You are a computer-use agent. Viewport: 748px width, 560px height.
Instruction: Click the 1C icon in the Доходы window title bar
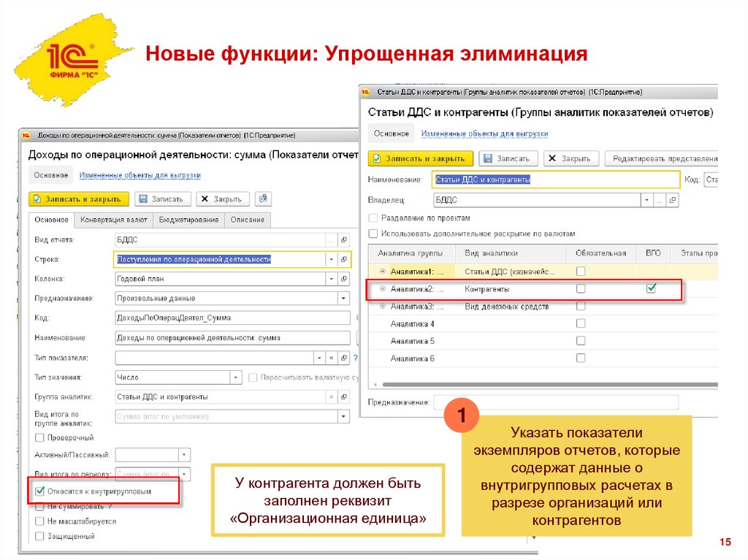(26, 136)
